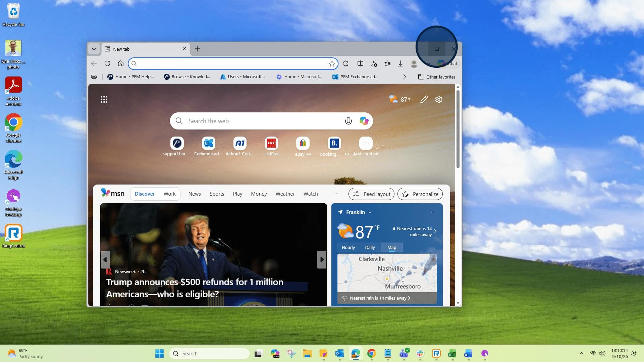Show hidden system tray icons
The width and height of the screenshot is (644, 362).
coord(581,353)
